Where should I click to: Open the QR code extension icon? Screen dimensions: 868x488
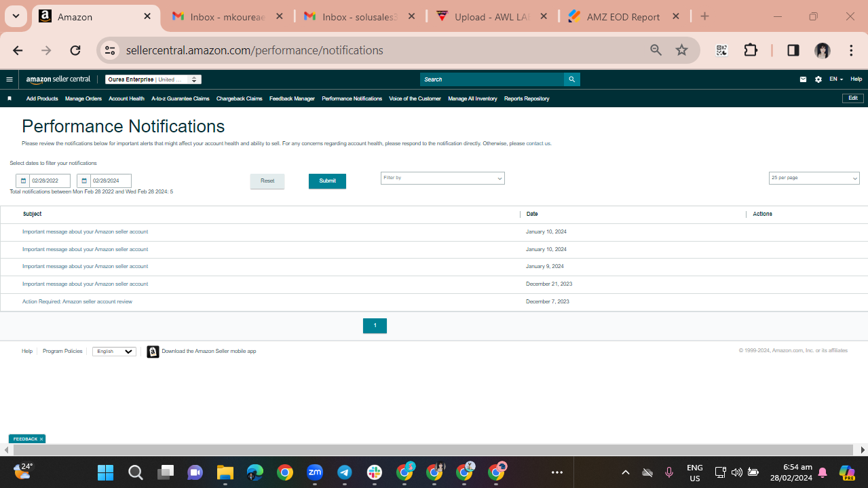(721, 50)
